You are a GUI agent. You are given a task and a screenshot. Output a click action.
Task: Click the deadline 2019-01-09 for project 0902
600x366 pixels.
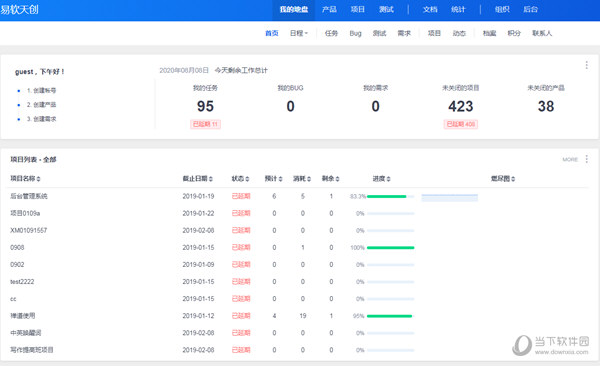pos(198,265)
